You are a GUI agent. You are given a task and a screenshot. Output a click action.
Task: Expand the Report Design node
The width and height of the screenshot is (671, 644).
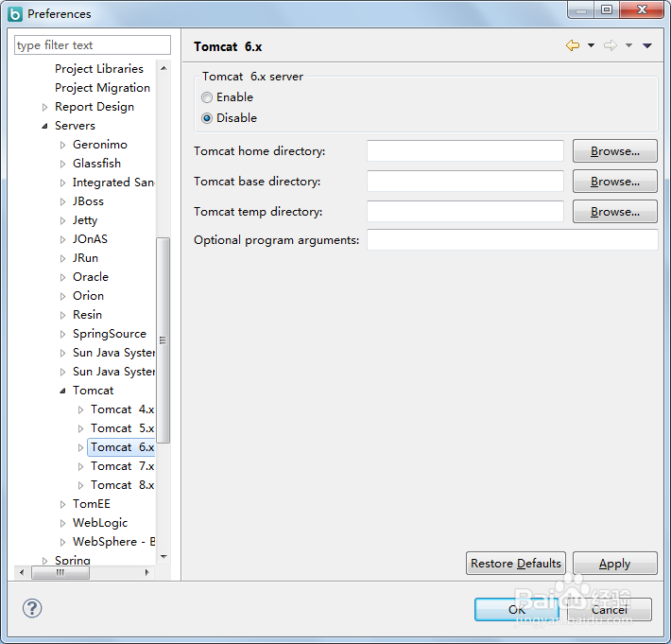[45, 107]
